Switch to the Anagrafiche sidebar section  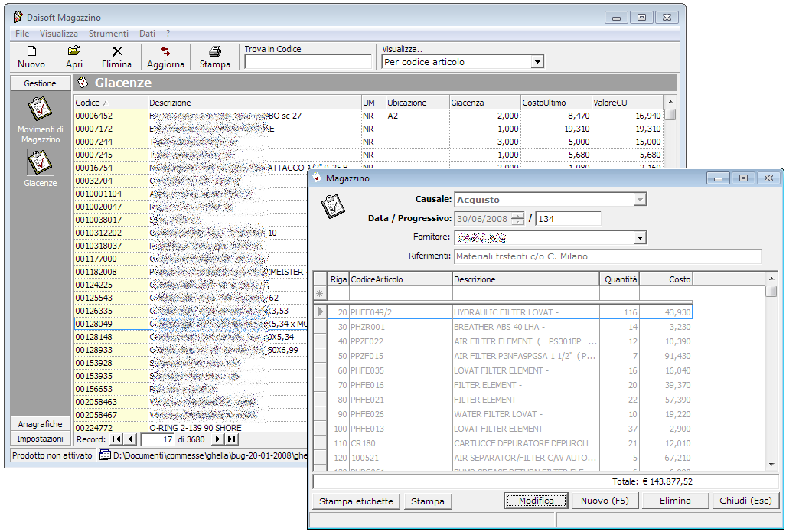(x=40, y=424)
